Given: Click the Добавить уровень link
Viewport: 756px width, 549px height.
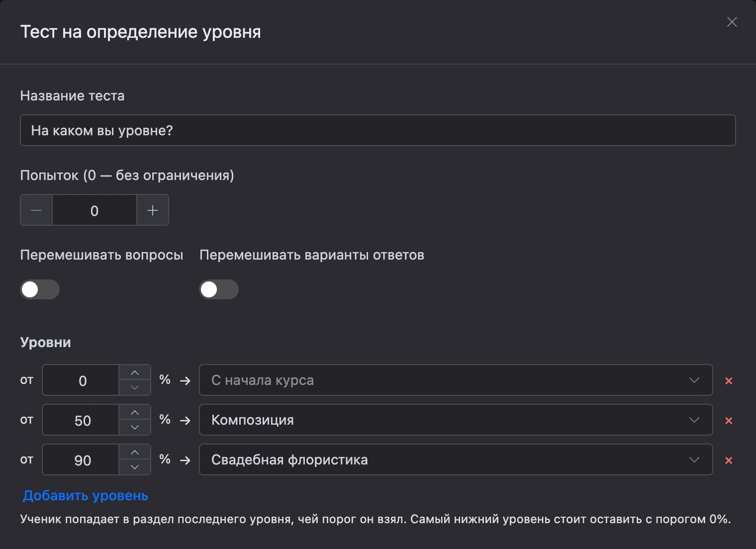Looking at the screenshot, I should pos(86,496).
